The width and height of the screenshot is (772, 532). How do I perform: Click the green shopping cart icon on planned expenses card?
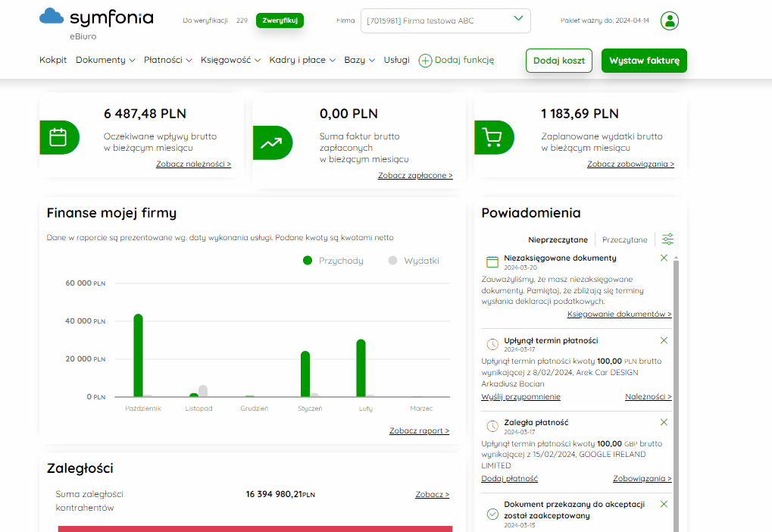pos(493,137)
